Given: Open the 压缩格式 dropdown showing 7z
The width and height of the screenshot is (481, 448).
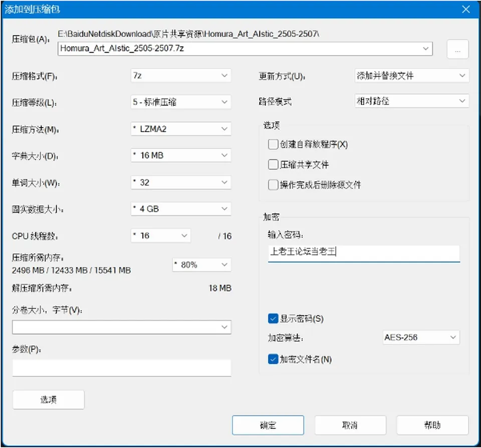Looking at the screenshot, I should [x=181, y=76].
